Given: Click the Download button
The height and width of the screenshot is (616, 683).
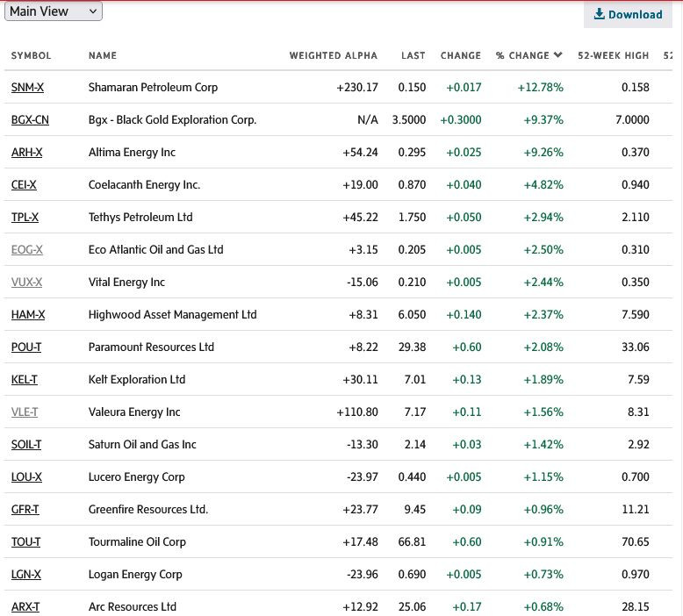Looking at the screenshot, I should tap(628, 14).
